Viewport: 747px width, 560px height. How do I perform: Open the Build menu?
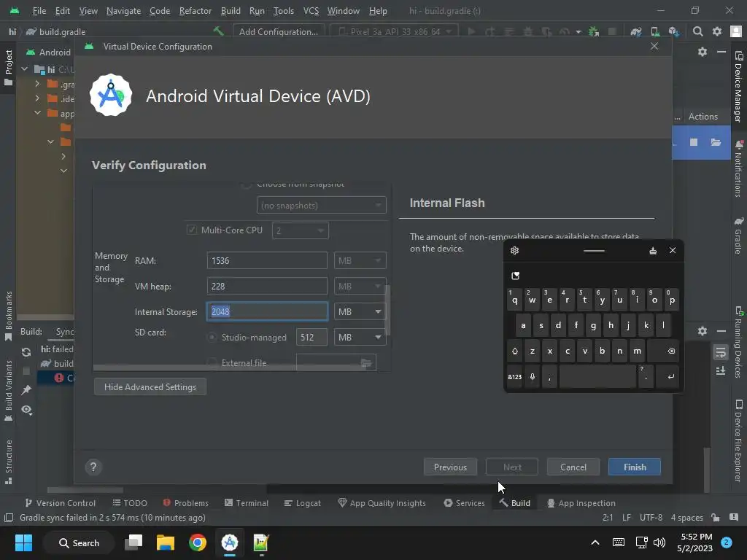pyautogui.click(x=231, y=10)
